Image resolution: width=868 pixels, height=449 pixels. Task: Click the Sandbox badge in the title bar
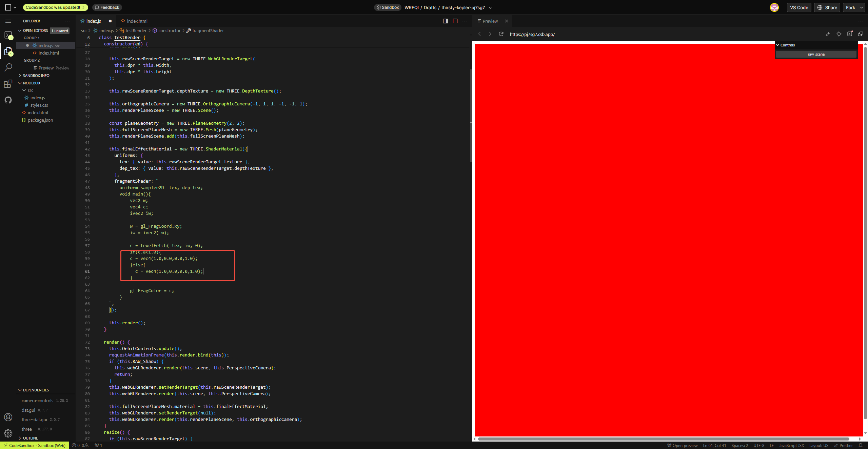coord(388,7)
